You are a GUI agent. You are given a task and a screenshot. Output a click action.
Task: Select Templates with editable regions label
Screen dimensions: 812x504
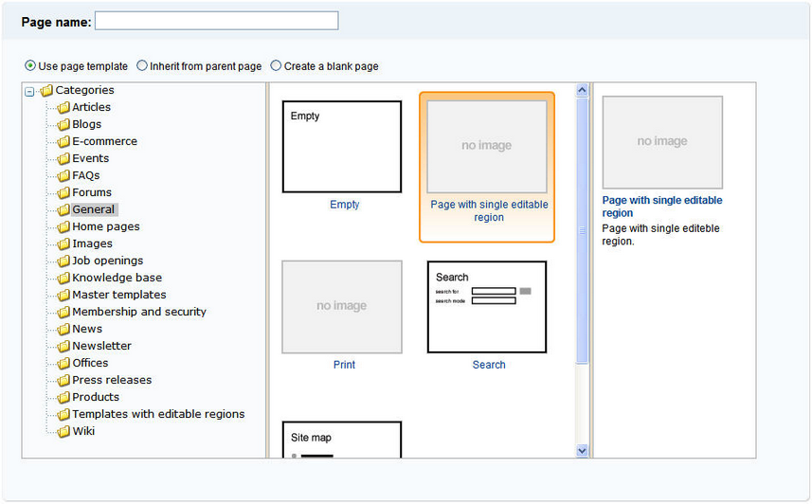pyautogui.click(x=158, y=415)
